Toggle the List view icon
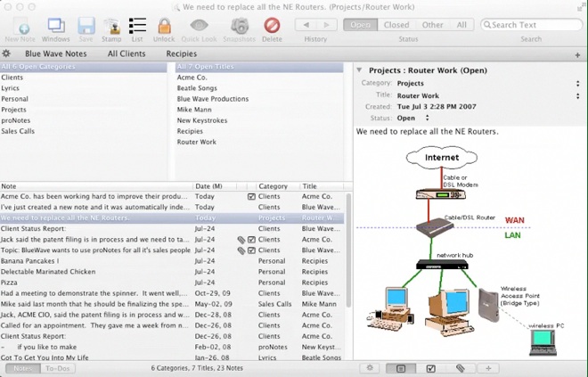588x377 pixels. (137, 26)
